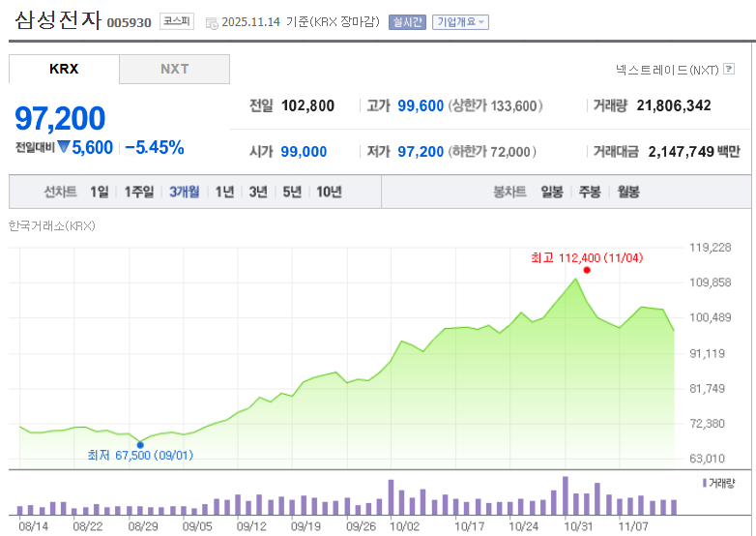Click the tall volume bar at 10/02
Viewport: 756px width, 536px height.
coord(391,497)
